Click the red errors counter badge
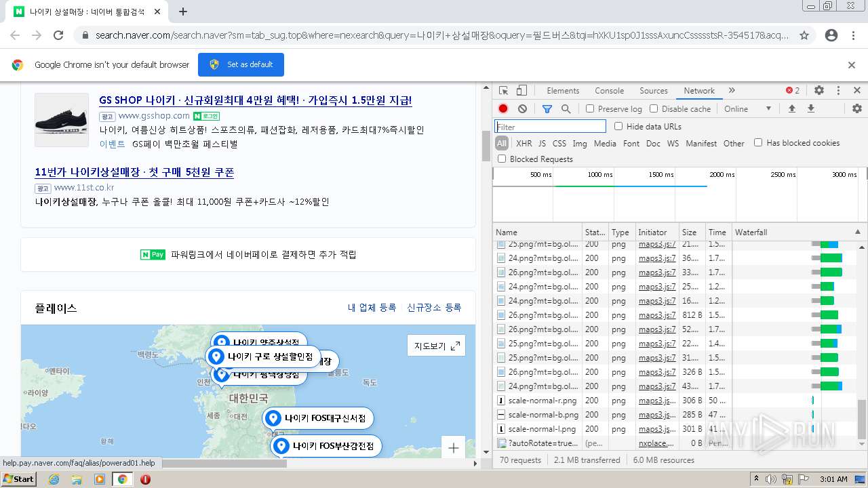This screenshot has width=868, height=488. pos(793,90)
